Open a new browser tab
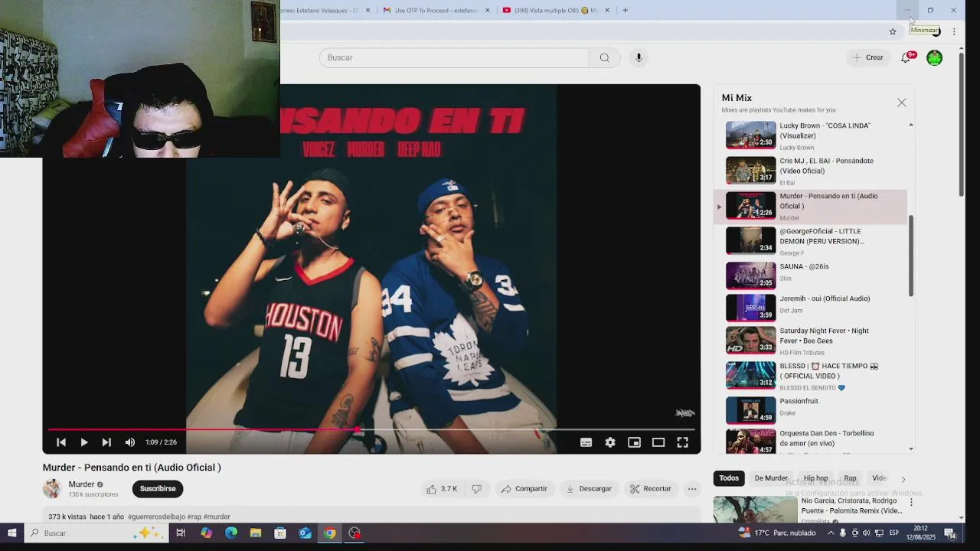Screen dimensions: 980x551 625,10
